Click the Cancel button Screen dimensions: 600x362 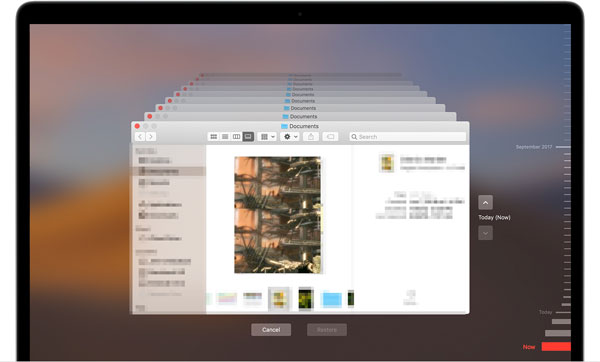(x=271, y=329)
